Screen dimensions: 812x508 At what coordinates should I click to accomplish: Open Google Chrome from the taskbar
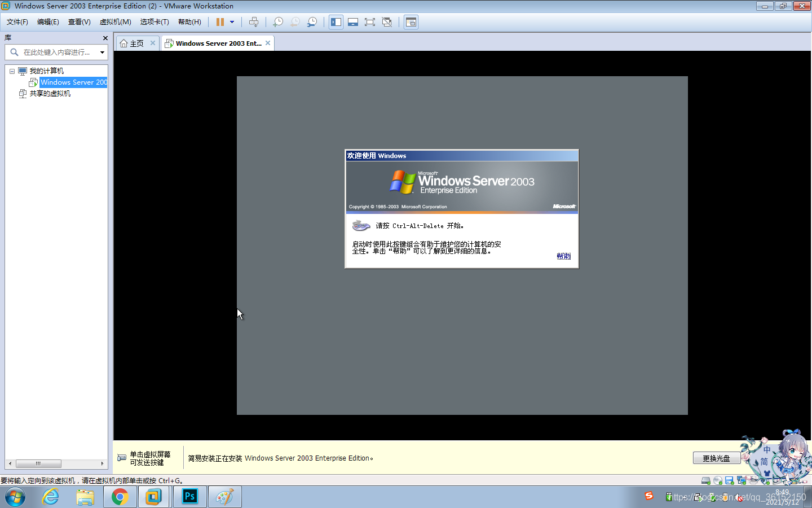[x=120, y=497]
